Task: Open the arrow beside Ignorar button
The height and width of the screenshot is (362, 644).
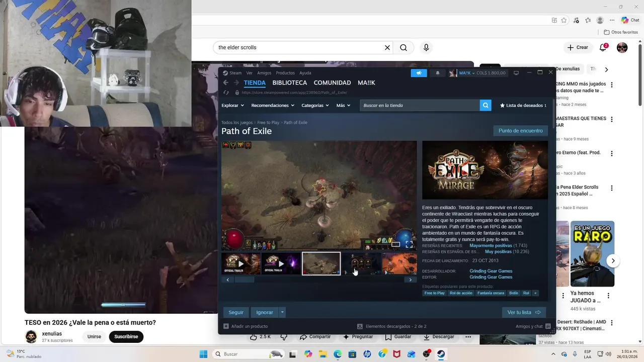Action: click(282, 312)
